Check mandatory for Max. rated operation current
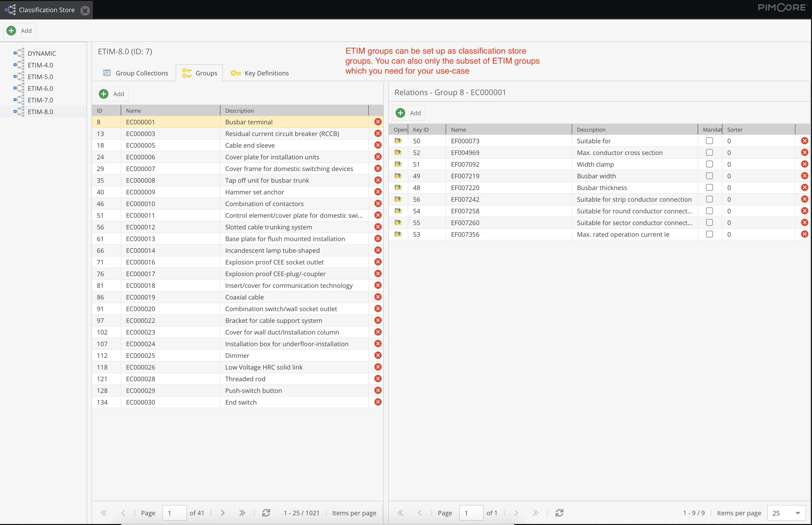Image resolution: width=812 pixels, height=525 pixels. [x=709, y=234]
